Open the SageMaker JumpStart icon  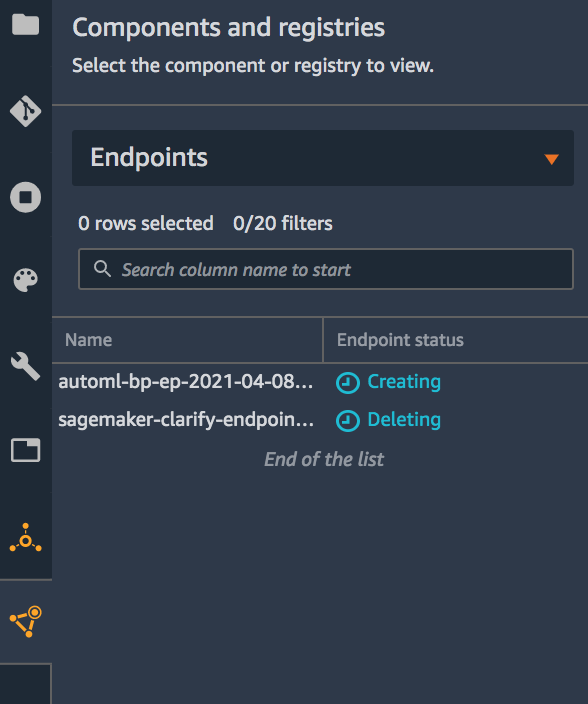(26, 537)
